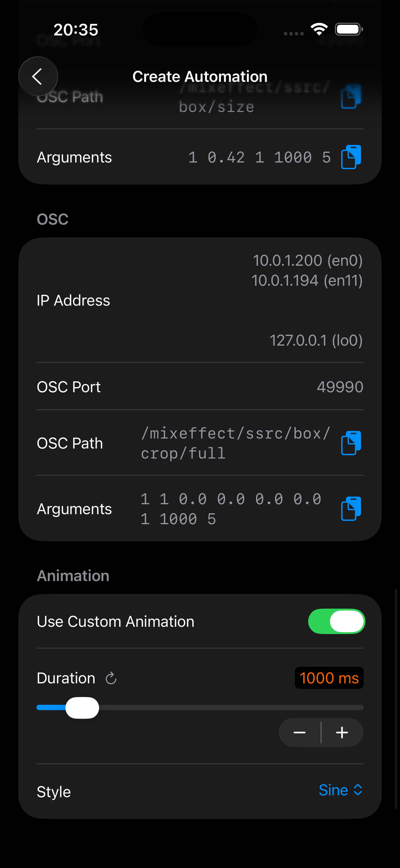Select the 127.0.0.1 (lo0) address
Screen dimensions: 400x868
click(x=316, y=340)
